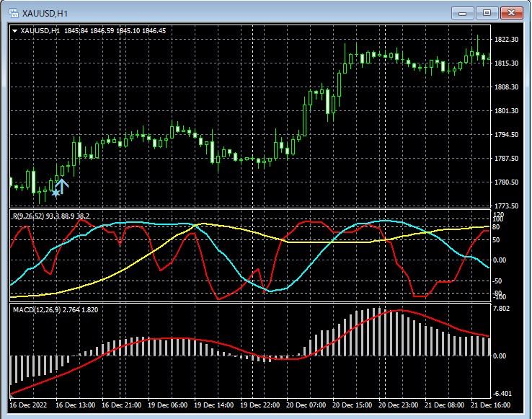Click the chart window icon in title bar

point(12,13)
